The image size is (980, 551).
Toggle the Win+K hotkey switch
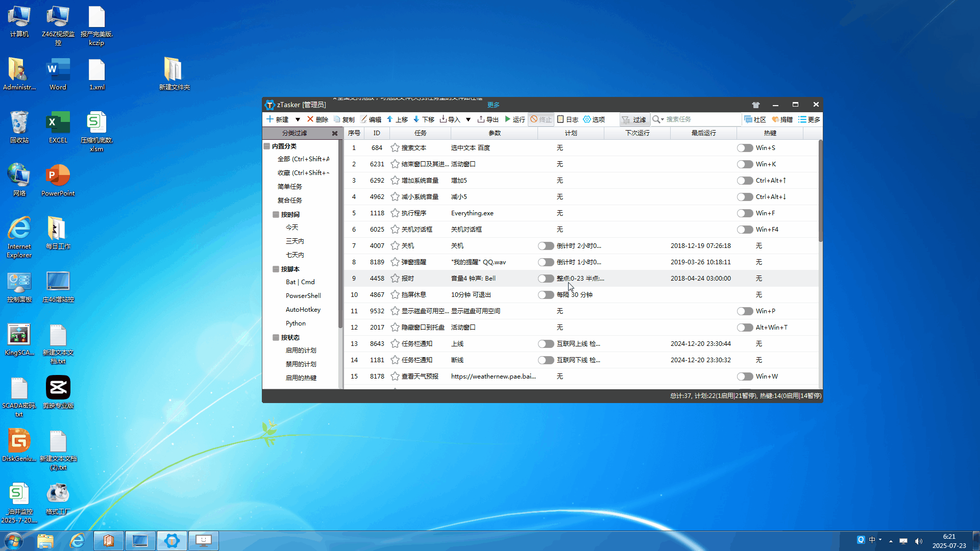click(745, 164)
